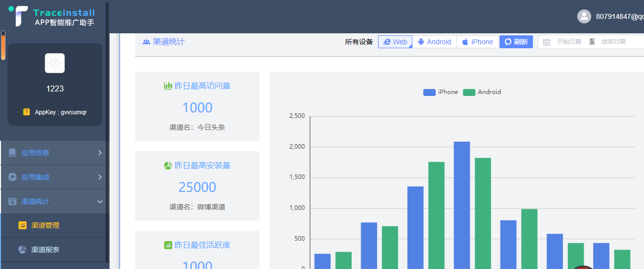Click the 1223 app thumbnail image
The height and width of the screenshot is (269, 644).
pyautogui.click(x=55, y=63)
